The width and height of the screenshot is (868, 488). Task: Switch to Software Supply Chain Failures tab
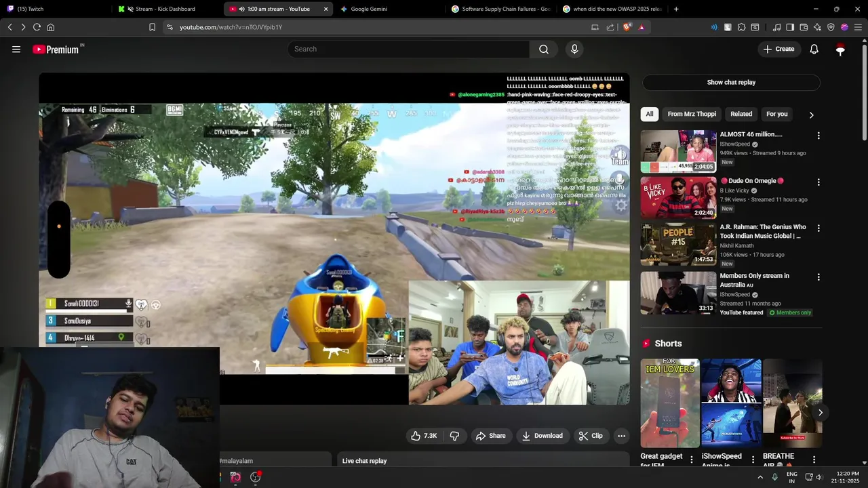(x=500, y=9)
